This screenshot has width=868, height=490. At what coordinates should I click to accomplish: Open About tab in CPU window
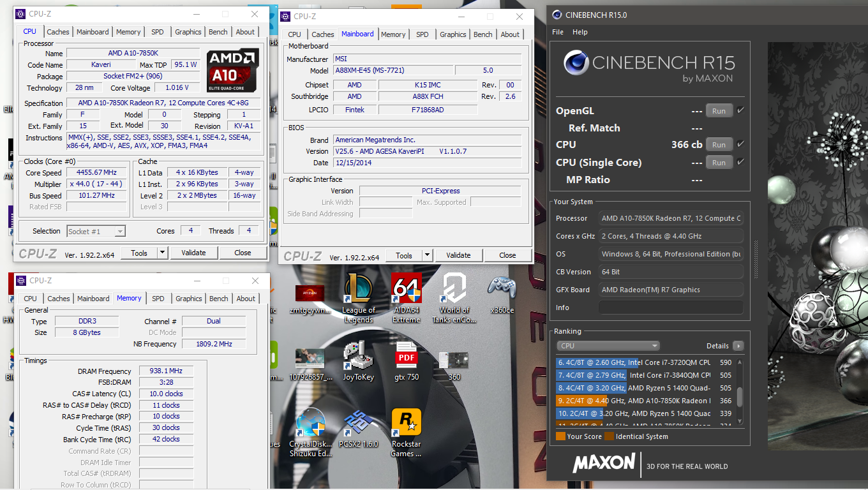click(245, 32)
